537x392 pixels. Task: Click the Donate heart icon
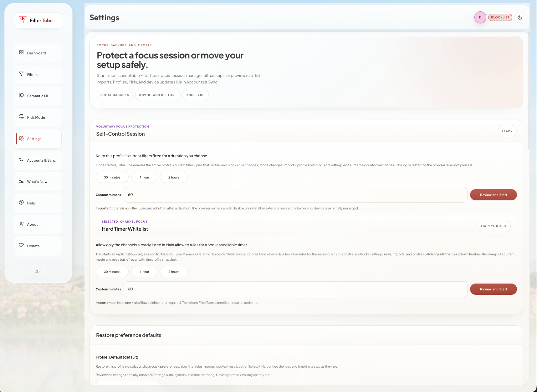pyautogui.click(x=21, y=245)
